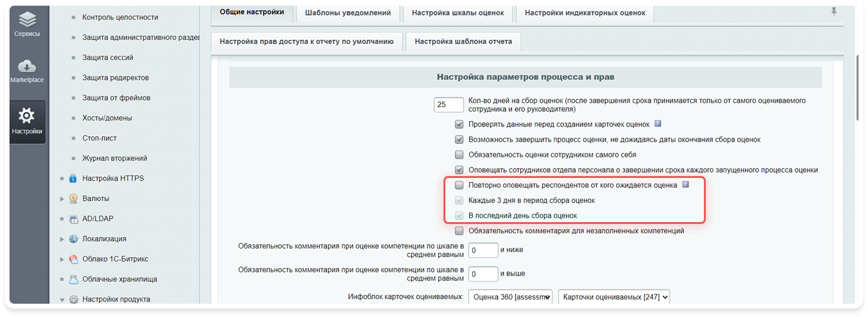The width and height of the screenshot is (868, 317).
Task: Open the Оценка 360 infoblock type dropdown
Action: click(510, 297)
